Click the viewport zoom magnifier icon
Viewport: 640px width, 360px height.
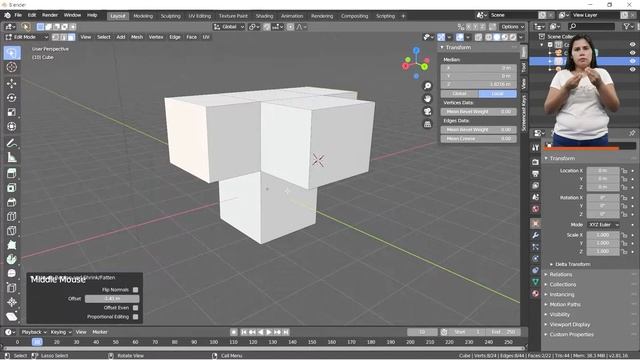pos(427,86)
